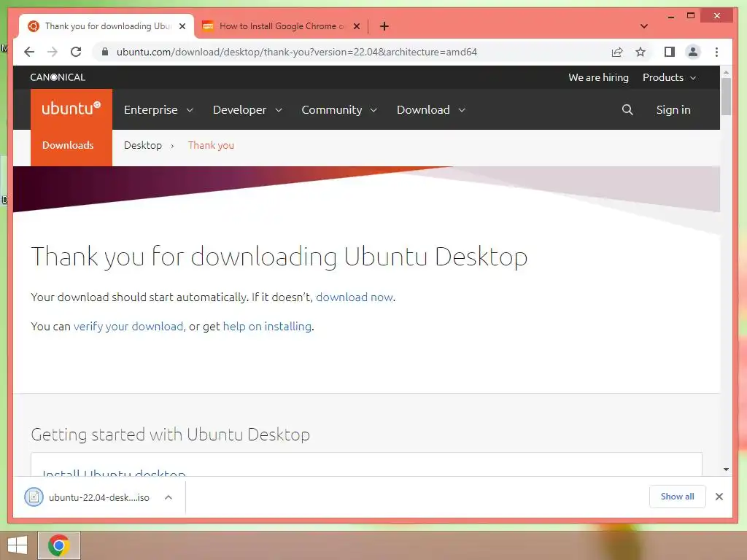Click the address bar URL
This screenshot has height=560, width=747.
[x=296, y=52]
